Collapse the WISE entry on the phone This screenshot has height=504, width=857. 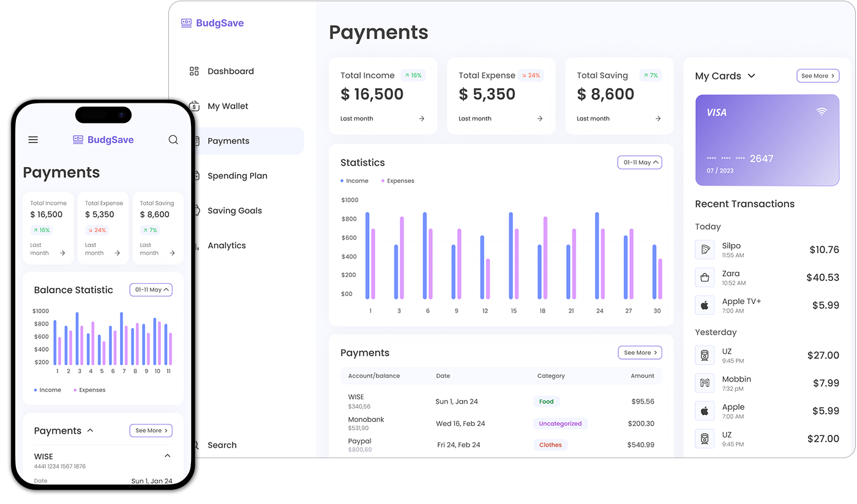(x=168, y=456)
